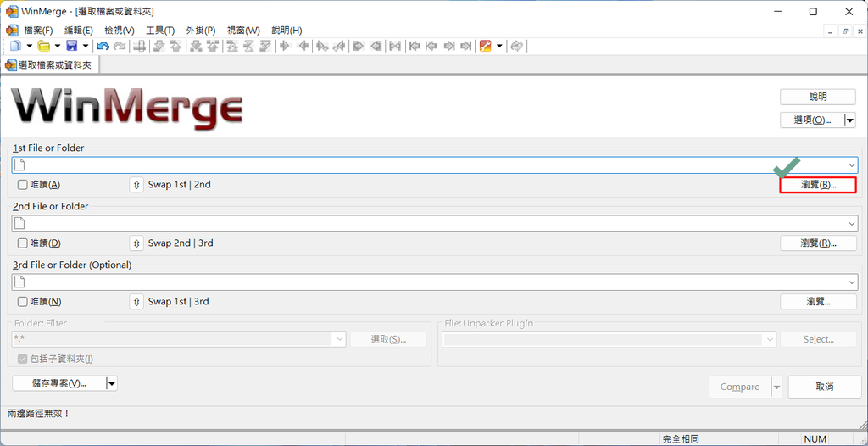This screenshot has height=446, width=868.
Task: Click the 說明 button beside the logo
Action: (818, 97)
